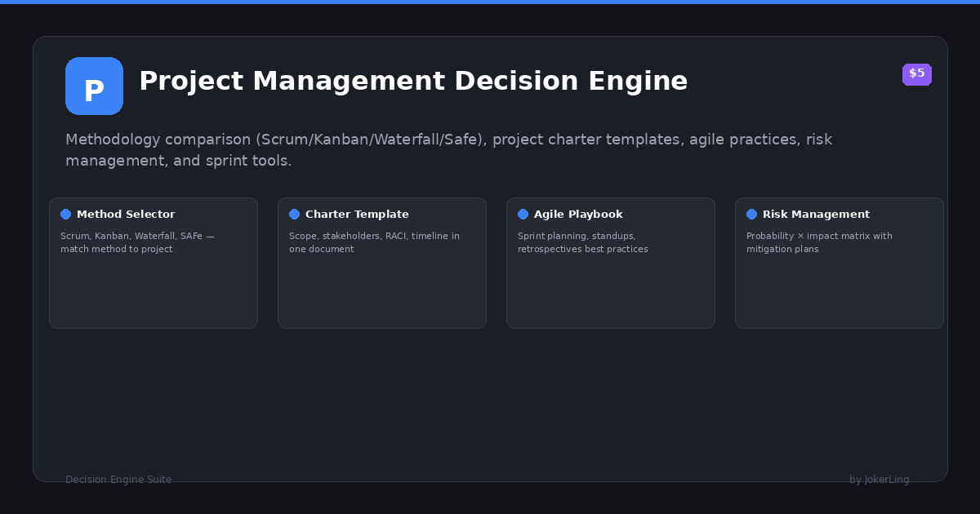Click the Decision Engine Suite footer text
This screenshot has height=514, width=980.
click(x=118, y=480)
